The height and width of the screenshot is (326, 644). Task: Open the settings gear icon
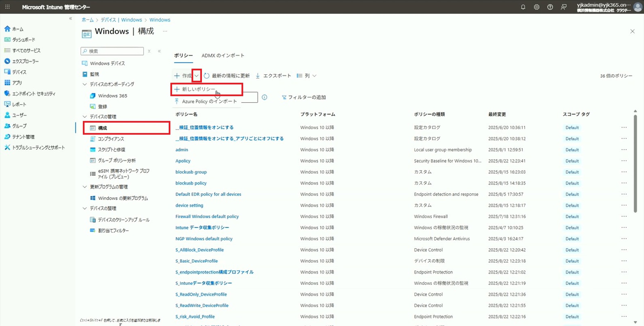[537, 7]
